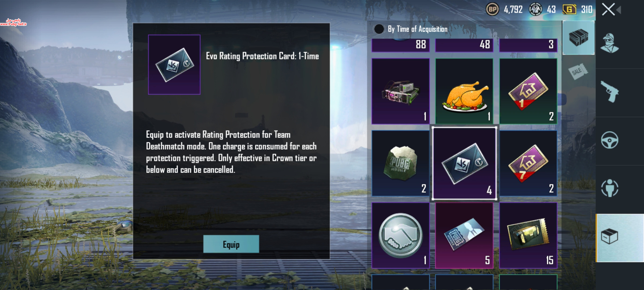This screenshot has height=290, width=644.
Task: Select the computer console device item
Action: coord(400,91)
